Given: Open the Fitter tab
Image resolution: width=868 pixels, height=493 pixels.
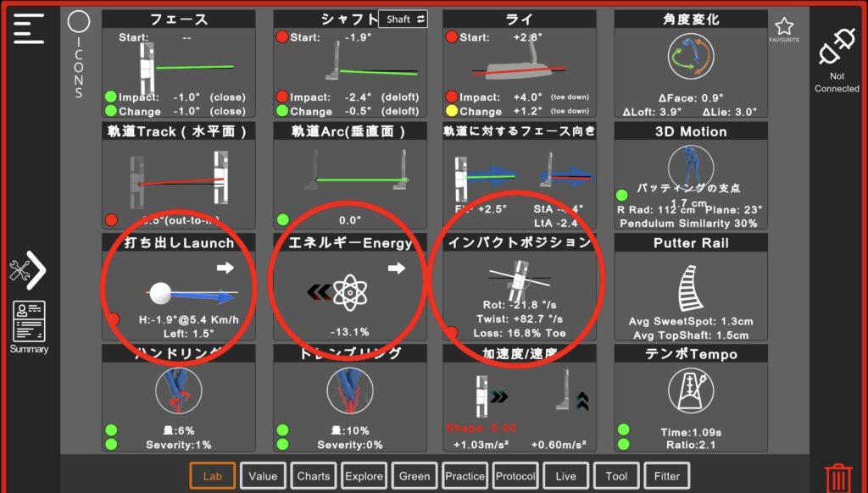Looking at the screenshot, I should pos(667,476).
